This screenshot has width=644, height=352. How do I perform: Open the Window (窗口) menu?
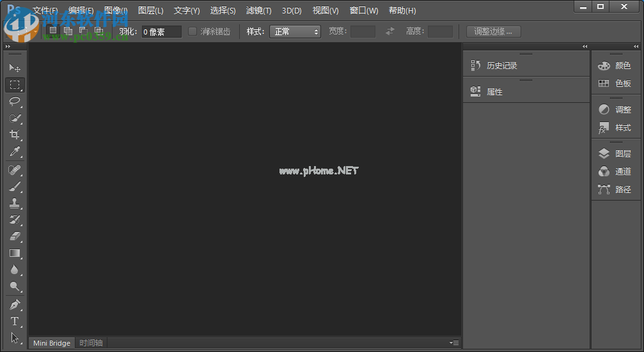click(364, 11)
